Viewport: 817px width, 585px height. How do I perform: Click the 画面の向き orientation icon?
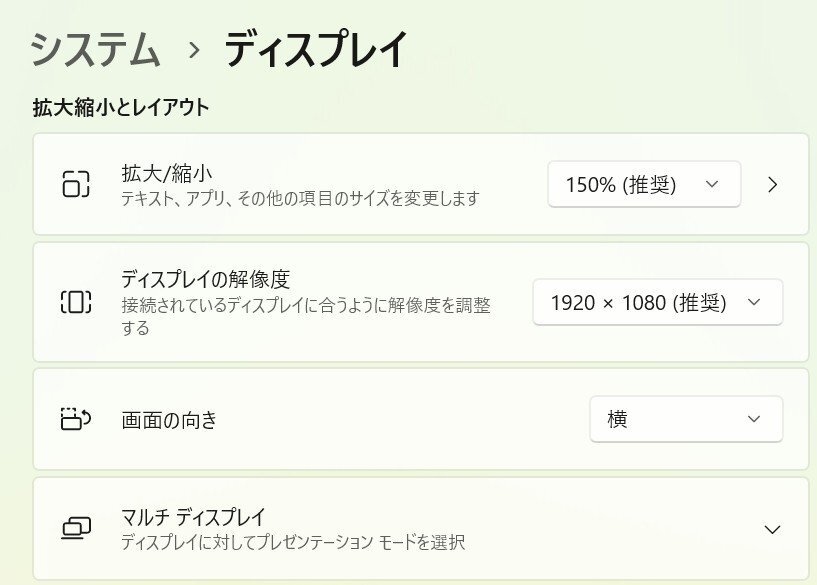[x=76, y=419]
